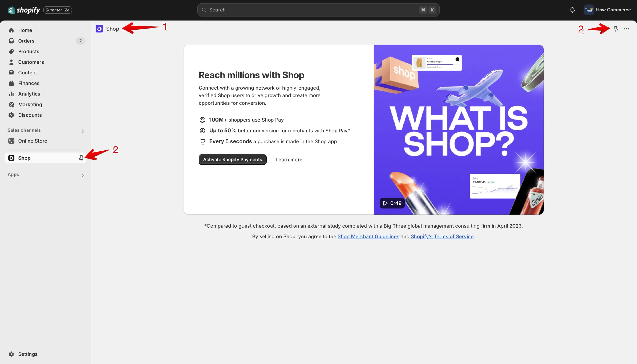This screenshot has width=637, height=364.
Task: Click the Online Store storefront icon
Action: click(x=11, y=141)
